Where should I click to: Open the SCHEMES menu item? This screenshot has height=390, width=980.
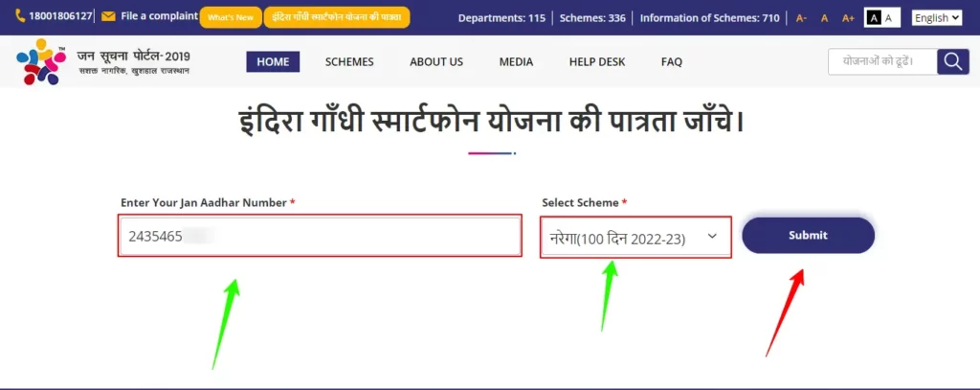coord(349,62)
